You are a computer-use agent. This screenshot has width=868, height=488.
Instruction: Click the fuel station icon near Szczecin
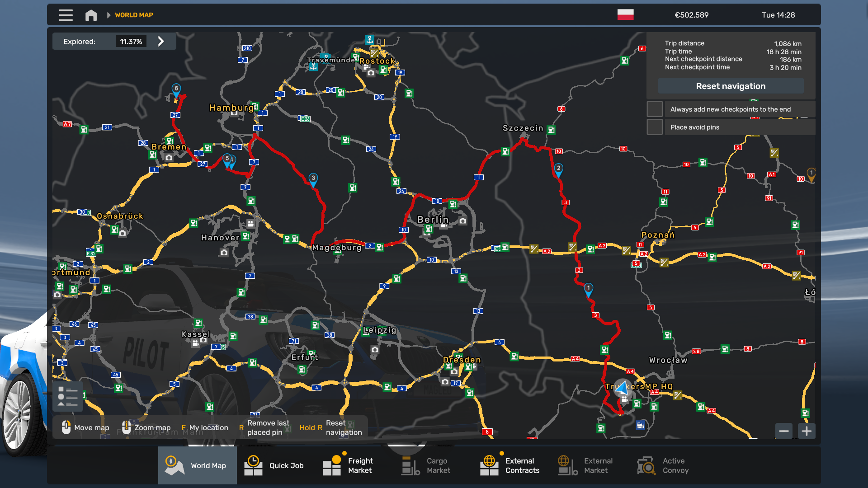(551, 130)
